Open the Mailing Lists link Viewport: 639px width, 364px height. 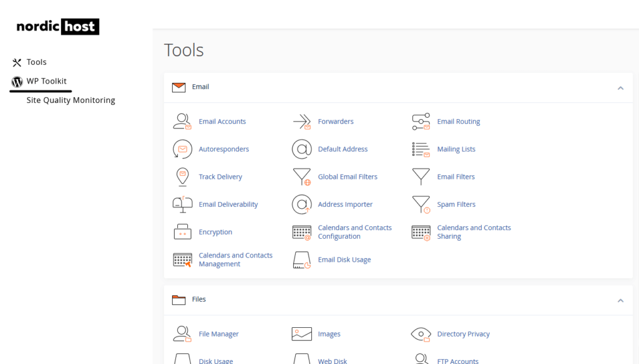point(456,150)
